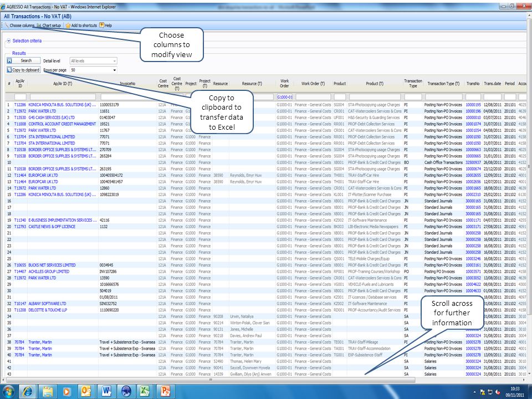Click Copy to clipboard button
532x399 pixels.
pos(23,70)
